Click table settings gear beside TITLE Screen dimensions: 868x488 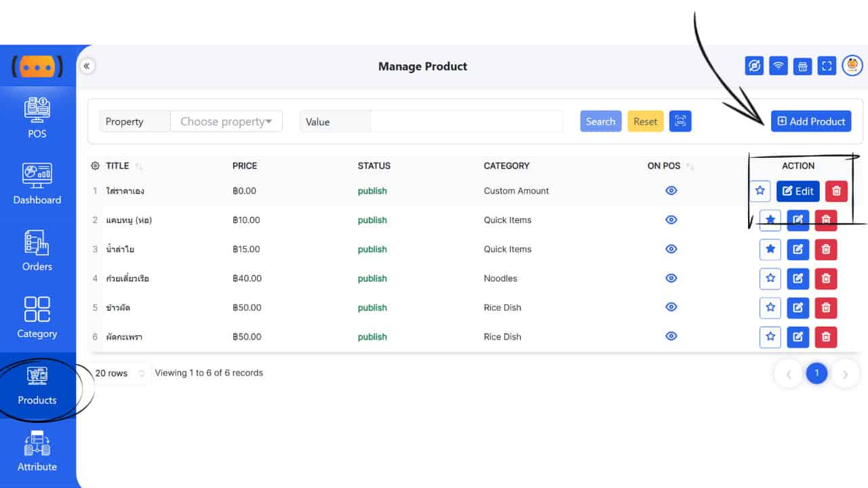(x=95, y=166)
